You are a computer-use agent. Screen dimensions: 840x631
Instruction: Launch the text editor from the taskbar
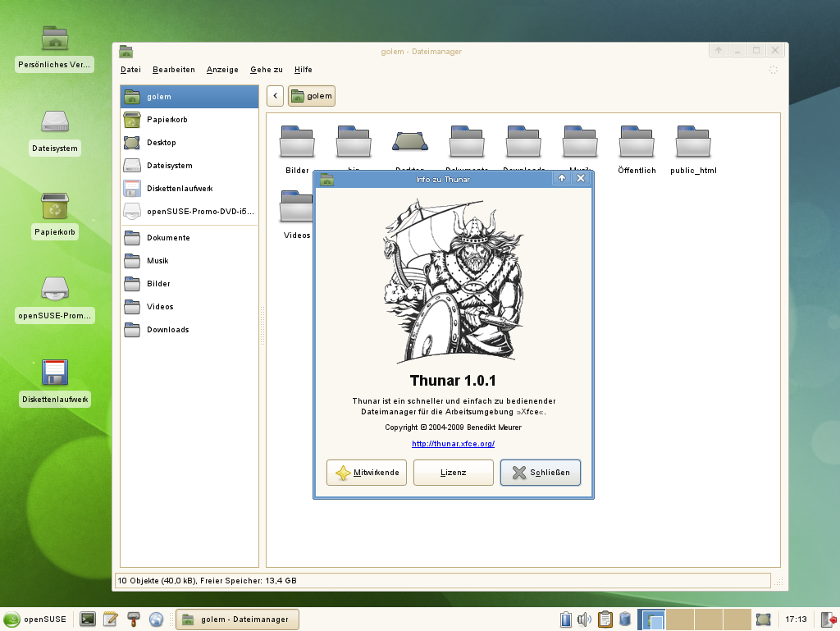[x=109, y=620]
